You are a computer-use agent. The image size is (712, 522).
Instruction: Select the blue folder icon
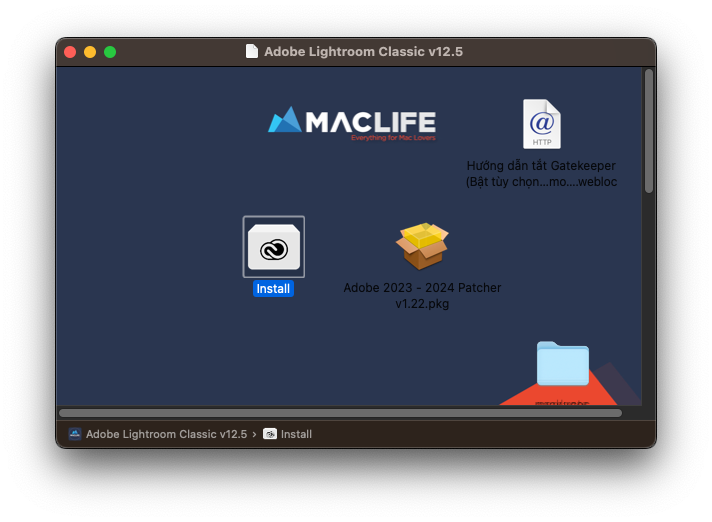click(562, 364)
